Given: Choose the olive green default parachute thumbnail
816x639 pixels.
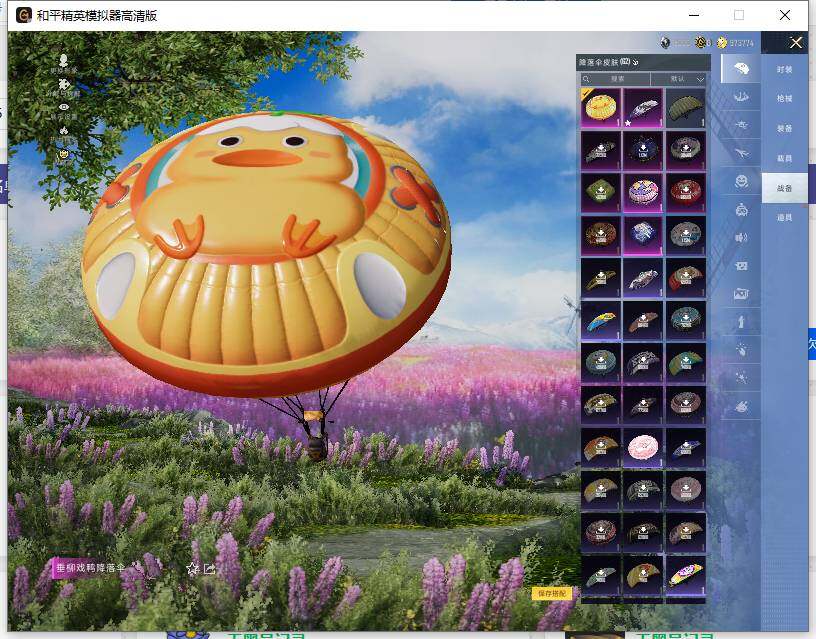Looking at the screenshot, I should (x=685, y=108).
